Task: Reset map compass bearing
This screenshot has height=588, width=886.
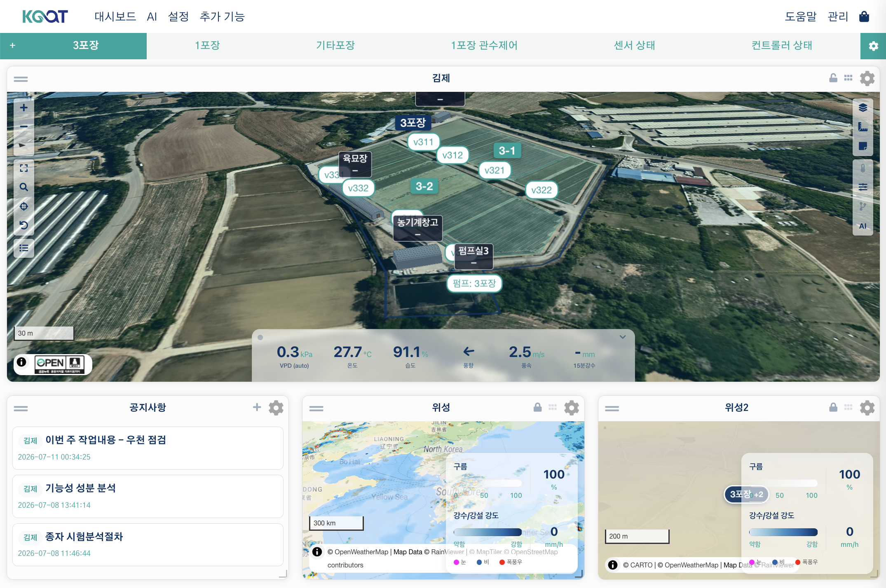Action: [x=24, y=145]
